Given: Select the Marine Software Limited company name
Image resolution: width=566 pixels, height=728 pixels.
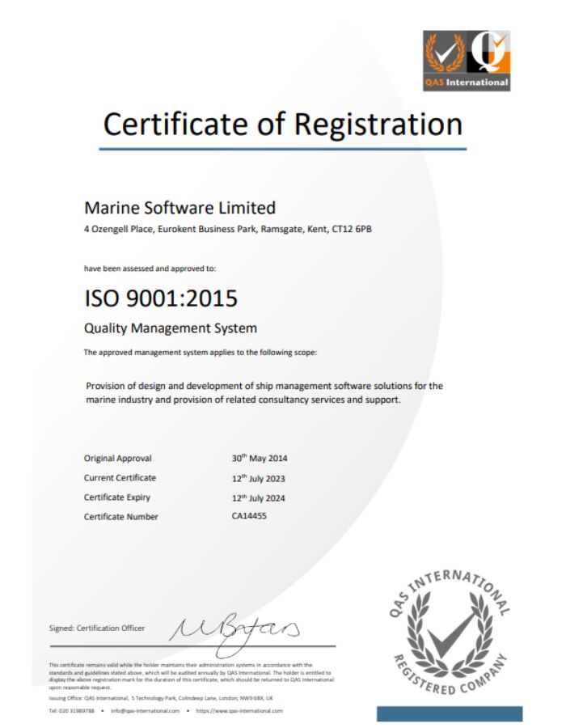Looking at the screenshot, I should point(180,208).
